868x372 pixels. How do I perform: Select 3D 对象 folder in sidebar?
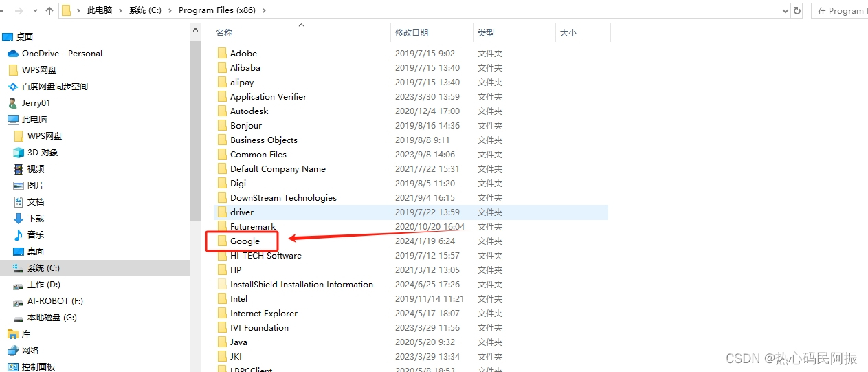pyautogui.click(x=43, y=153)
